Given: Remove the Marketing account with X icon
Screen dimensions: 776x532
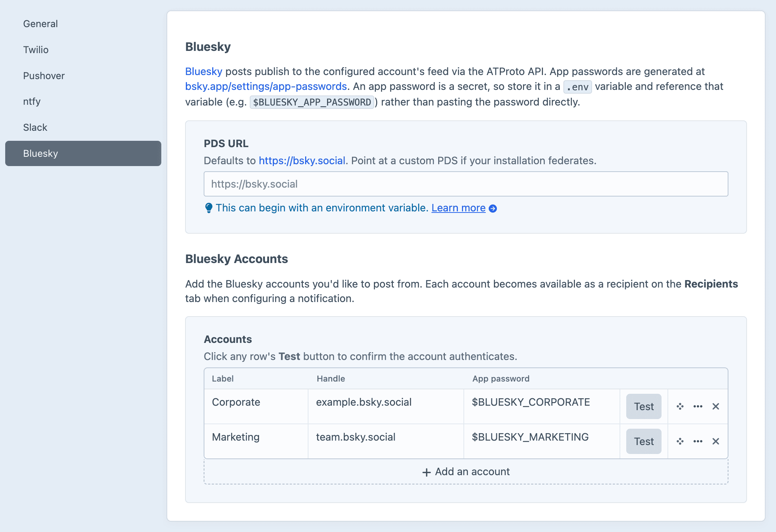Looking at the screenshot, I should click(x=716, y=441).
